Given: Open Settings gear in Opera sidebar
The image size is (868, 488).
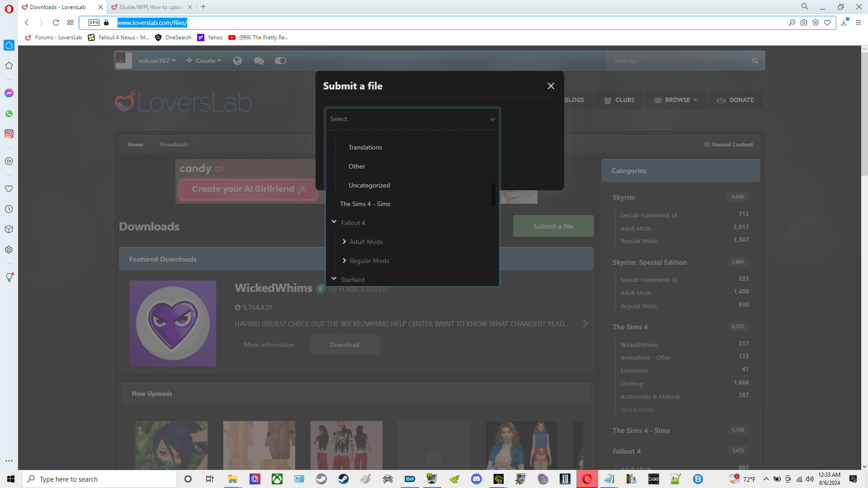Looking at the screenshot, I should click(9, 250).
